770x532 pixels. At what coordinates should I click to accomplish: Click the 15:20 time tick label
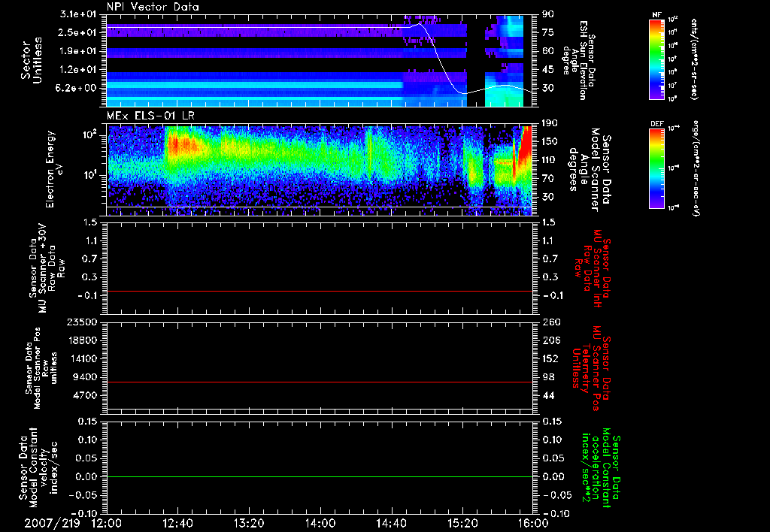point(462,523)
